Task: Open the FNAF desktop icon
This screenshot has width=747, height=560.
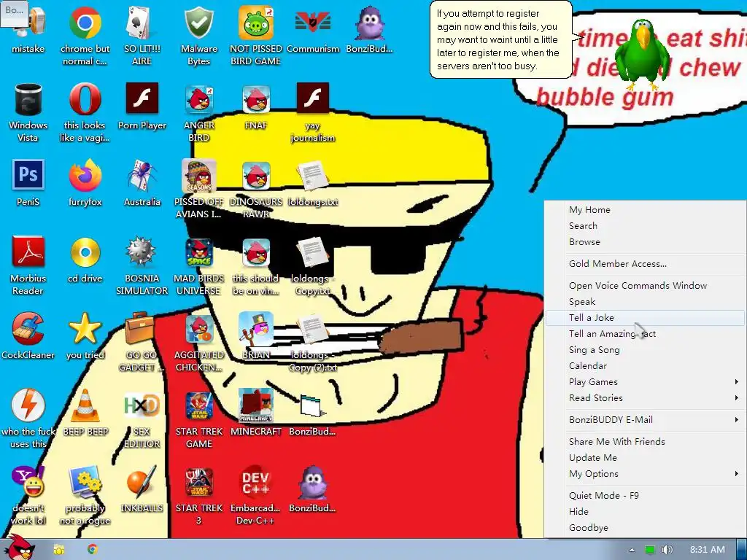Action: (x=256, y=99)
